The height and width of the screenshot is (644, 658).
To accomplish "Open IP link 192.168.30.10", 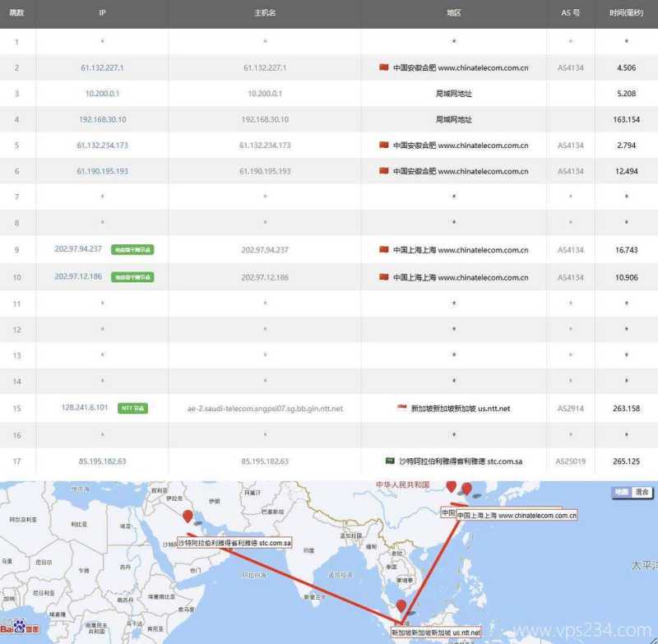I will 102,119.
